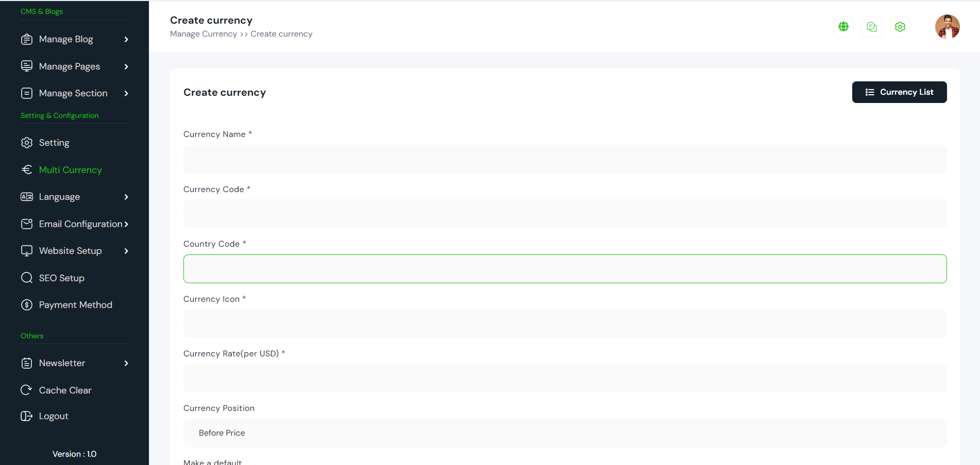This screenshot has height=465, width=980.
Task: Click into the Currency Code field
Action: pos(565,214)
